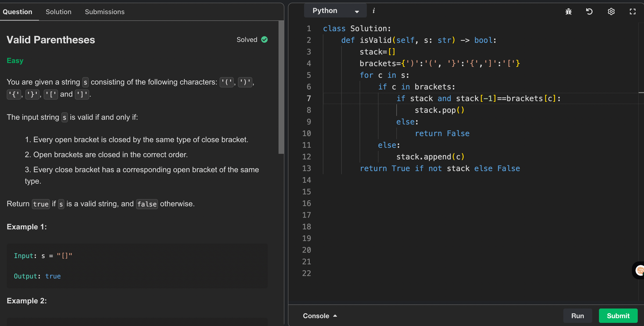The width and height of the screenshot is (644, 326).
Task: Place cursor on line 13 return statement
Action: [439, 168]
